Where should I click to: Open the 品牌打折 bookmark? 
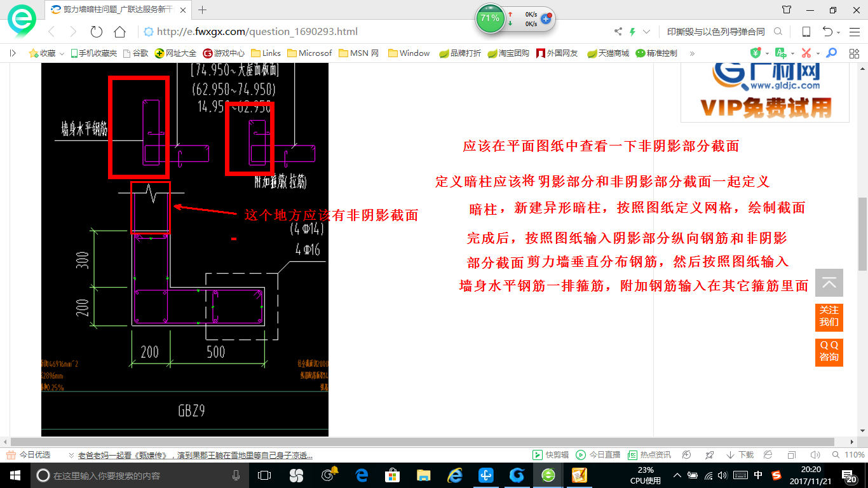pos(460,53)
